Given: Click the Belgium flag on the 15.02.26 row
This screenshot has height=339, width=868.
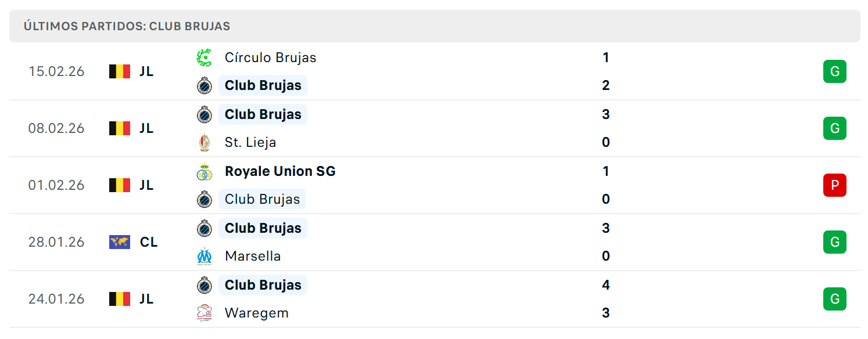Looking at the screenshot, I should 120,71.
